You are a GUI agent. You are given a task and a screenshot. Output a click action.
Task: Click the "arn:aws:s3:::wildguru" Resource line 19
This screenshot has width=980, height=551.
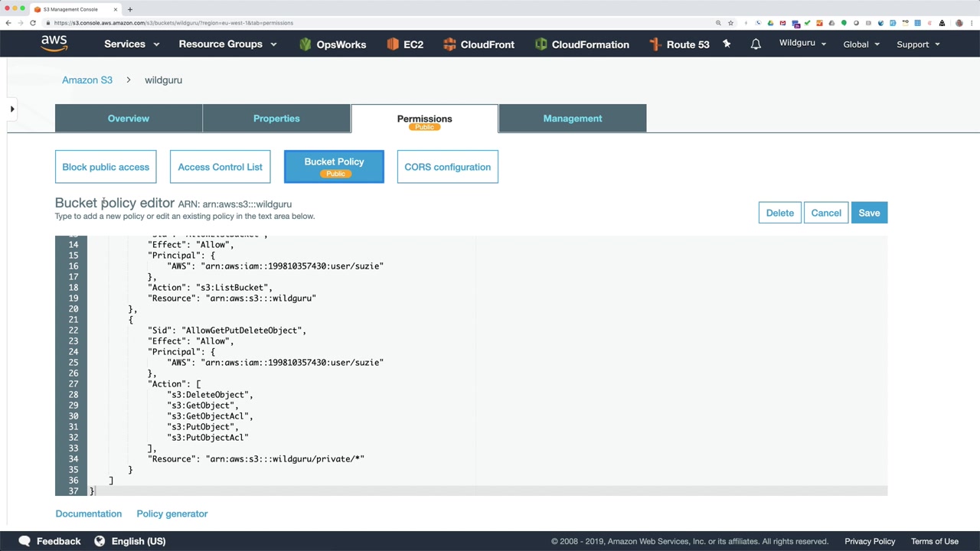232,298
